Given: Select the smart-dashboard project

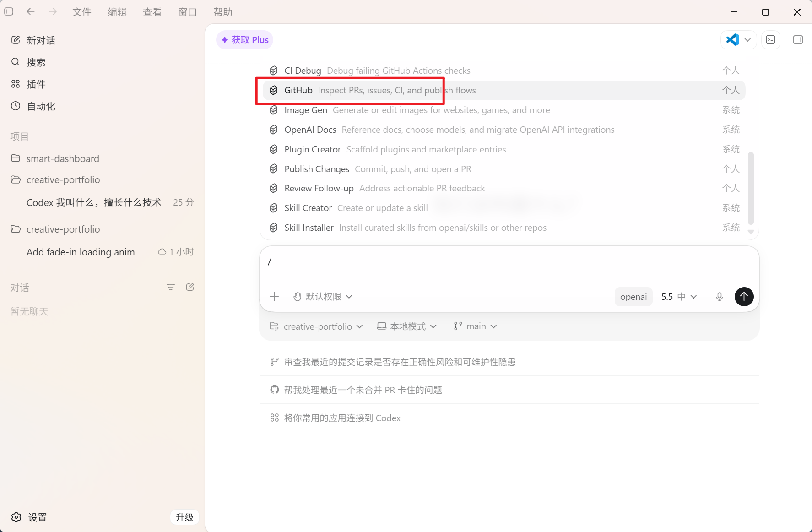Looking at the screenshot, I should (103, 158).
